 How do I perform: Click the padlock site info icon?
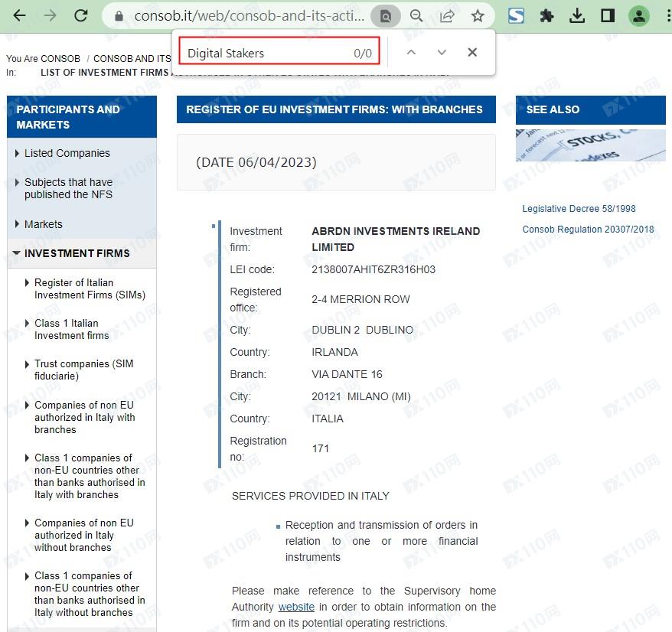118,16
